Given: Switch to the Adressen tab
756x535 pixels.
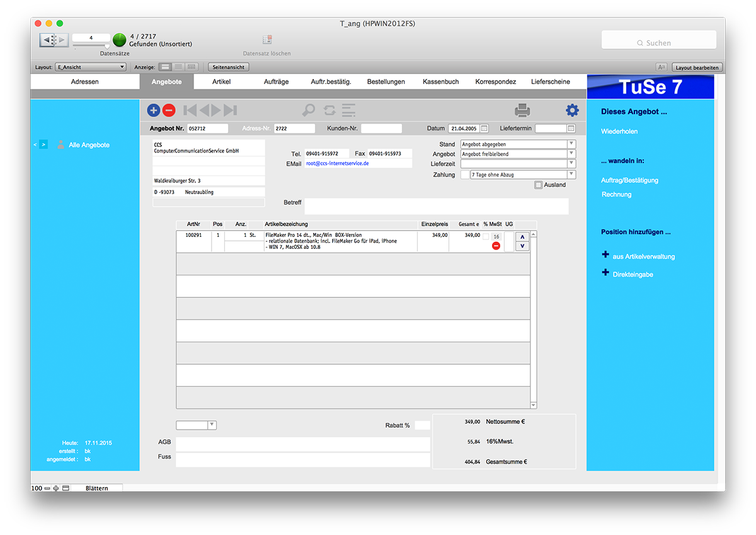Looking at the screenshot, I should (85, 82).
